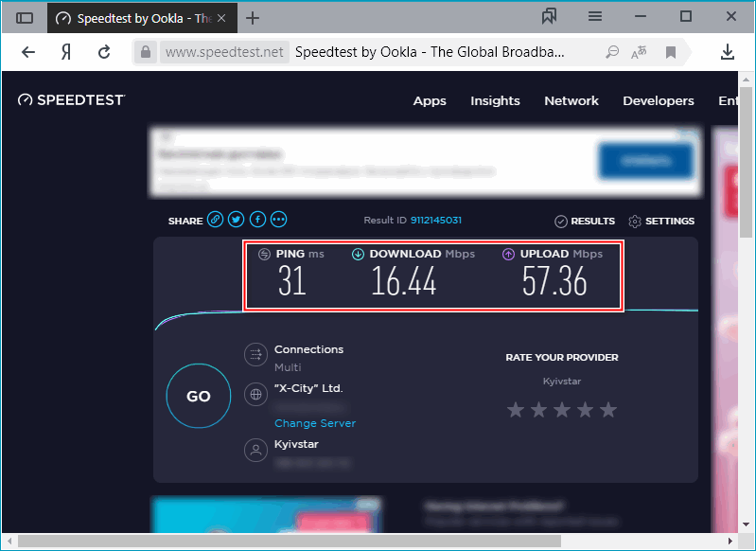Image resolution: width=756 pixels, height=551 pixels.
Task: Open the Insights menu item
Action: (495, 101)
